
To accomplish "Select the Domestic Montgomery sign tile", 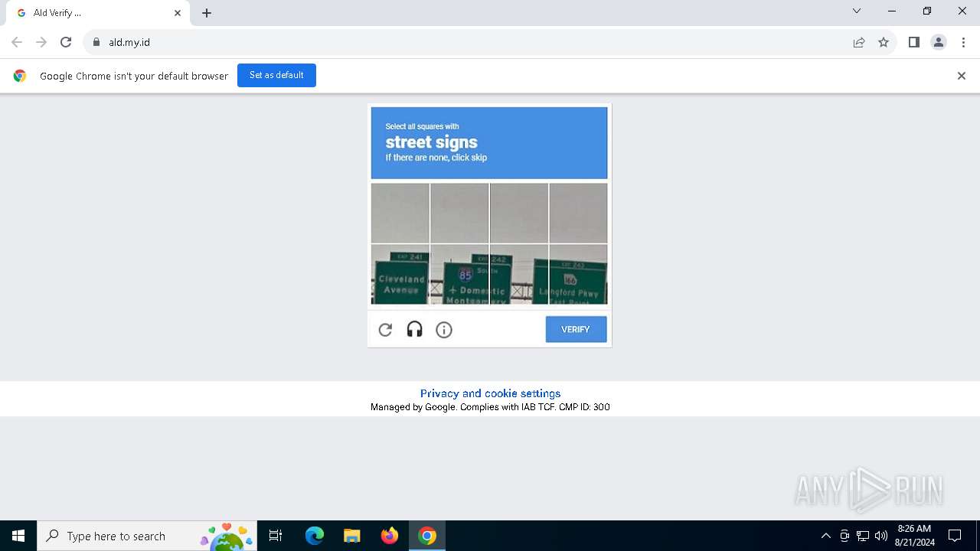I will coord(459,274).
